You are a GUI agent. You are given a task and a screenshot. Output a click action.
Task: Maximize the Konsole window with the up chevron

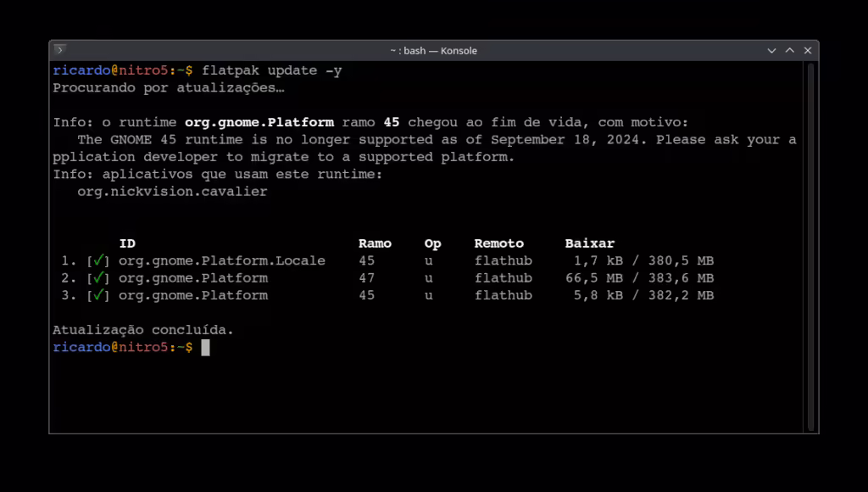point(789,50)
